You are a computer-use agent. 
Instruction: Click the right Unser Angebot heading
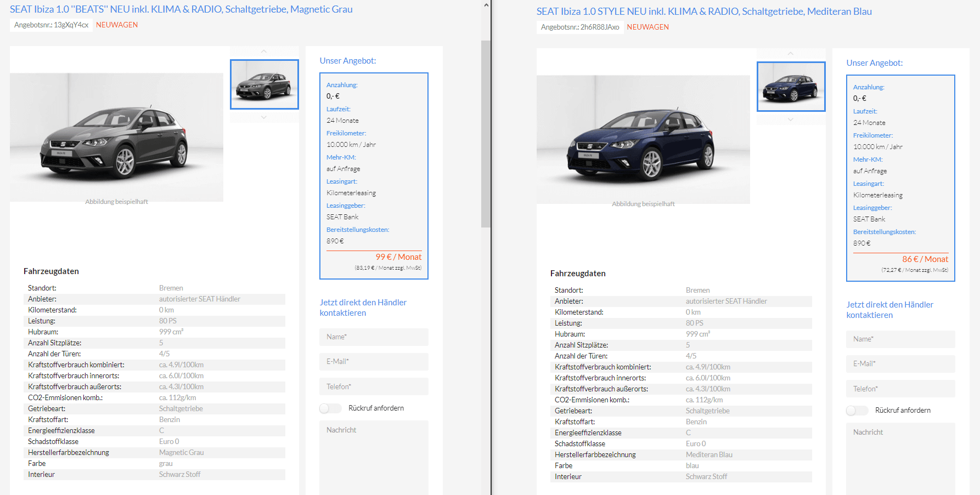(x=875, y=63)
